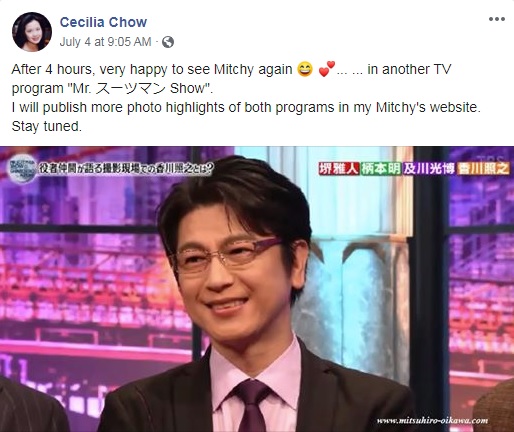The height and width of the screenshot is (432, 514).
Task: Click the grinning face emoji in the post
Action: (305, 69)
